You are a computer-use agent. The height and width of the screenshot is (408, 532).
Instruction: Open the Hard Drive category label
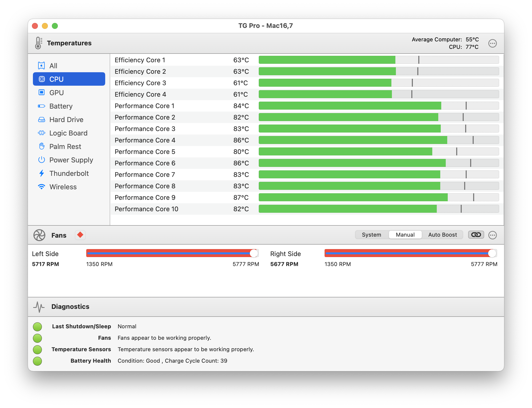pos(66,120)
